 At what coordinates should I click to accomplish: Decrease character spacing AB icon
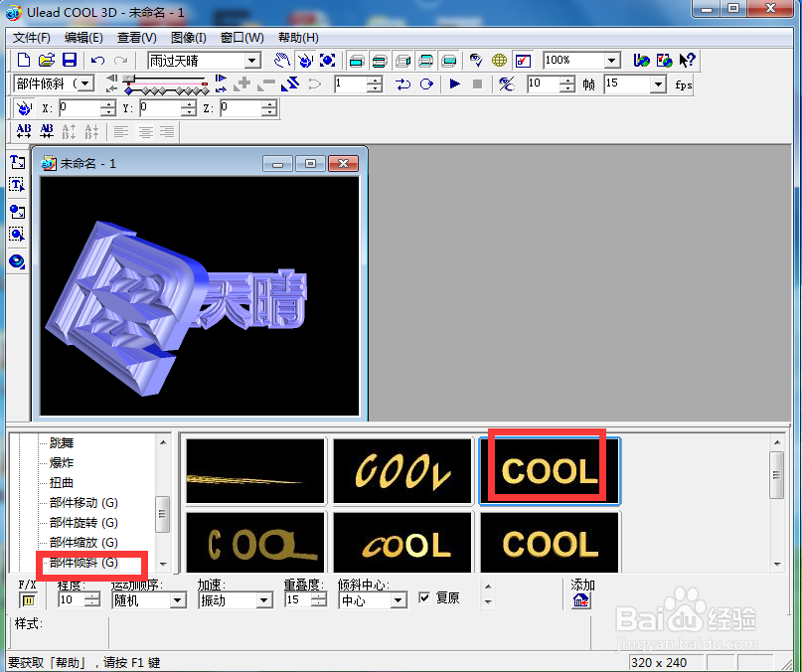point(47,131)
